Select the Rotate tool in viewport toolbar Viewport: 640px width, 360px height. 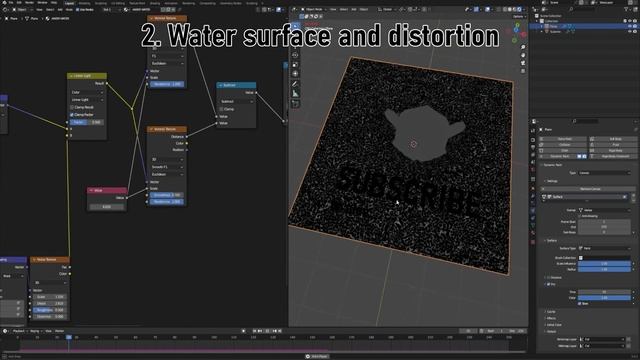tap(296, 54)
